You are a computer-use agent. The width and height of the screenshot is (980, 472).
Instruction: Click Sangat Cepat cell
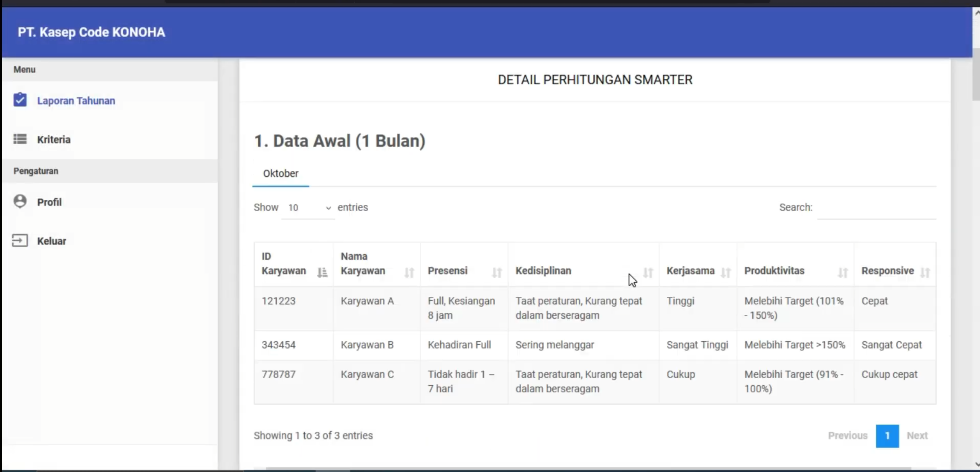pos(895,345)
